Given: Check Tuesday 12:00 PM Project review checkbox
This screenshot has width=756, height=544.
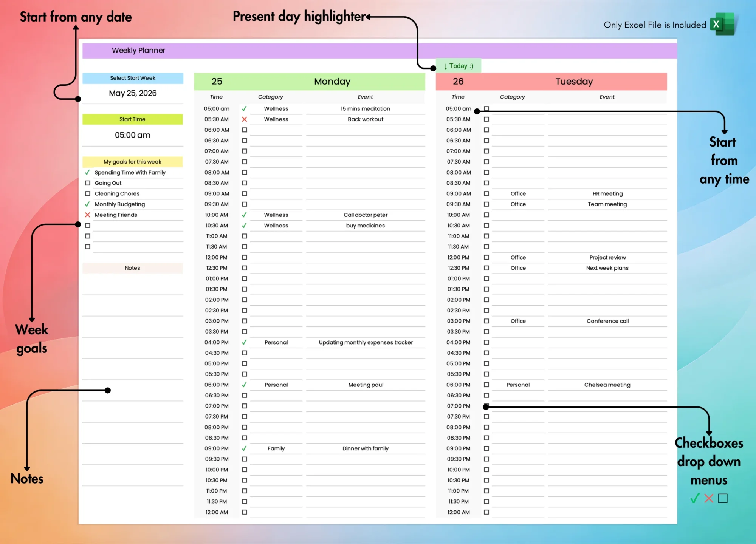Looking at the screenshot, I should point(486,257).
